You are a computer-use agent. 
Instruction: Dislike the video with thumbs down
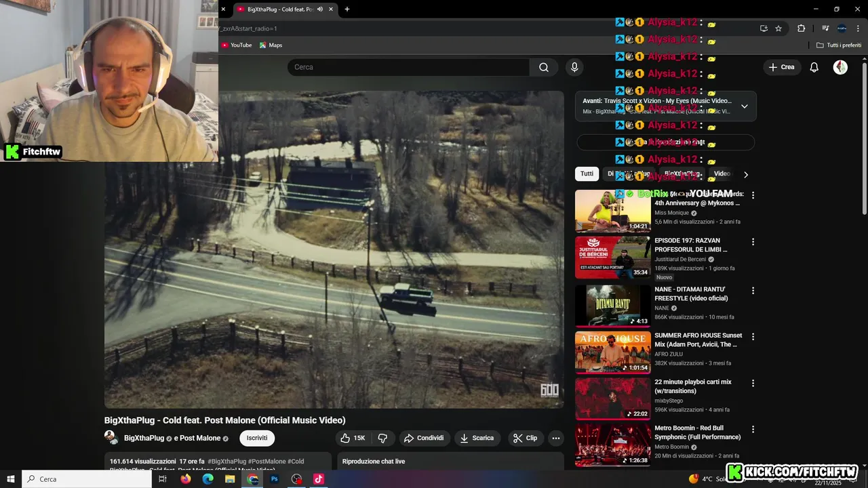pos(382,438)
